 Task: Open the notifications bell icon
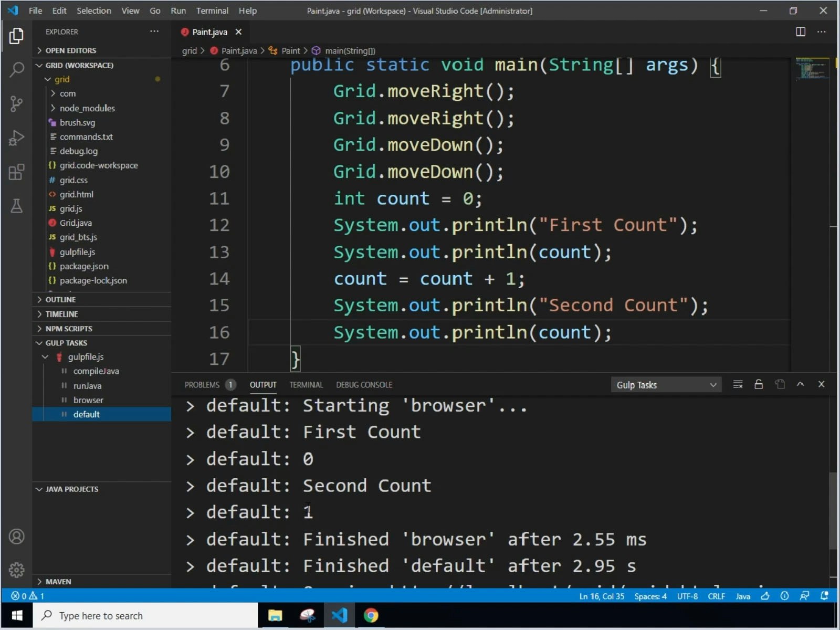824,596
